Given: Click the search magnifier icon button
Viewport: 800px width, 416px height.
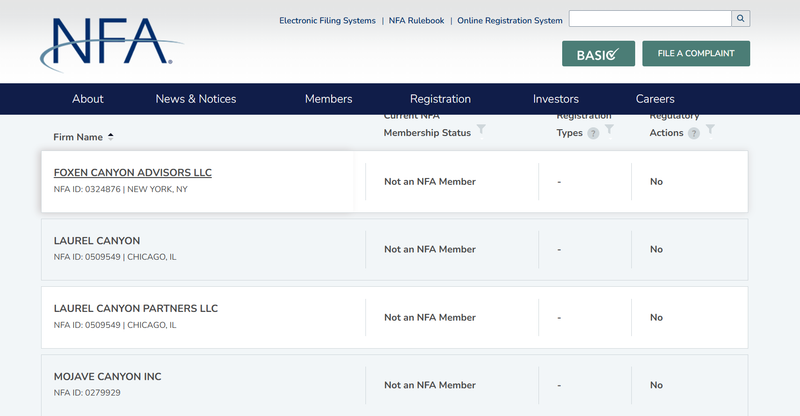Looking at the screenshot, I should click(x=740, y=19).
